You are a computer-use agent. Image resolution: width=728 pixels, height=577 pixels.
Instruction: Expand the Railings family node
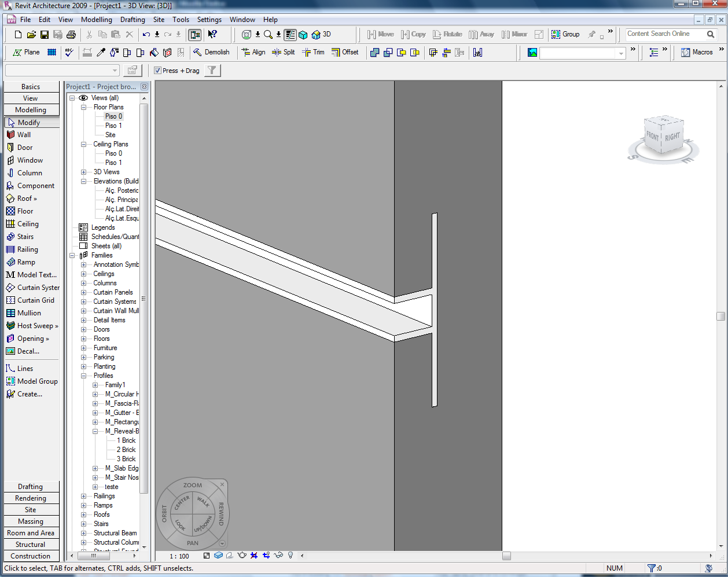tap(83, 496)
